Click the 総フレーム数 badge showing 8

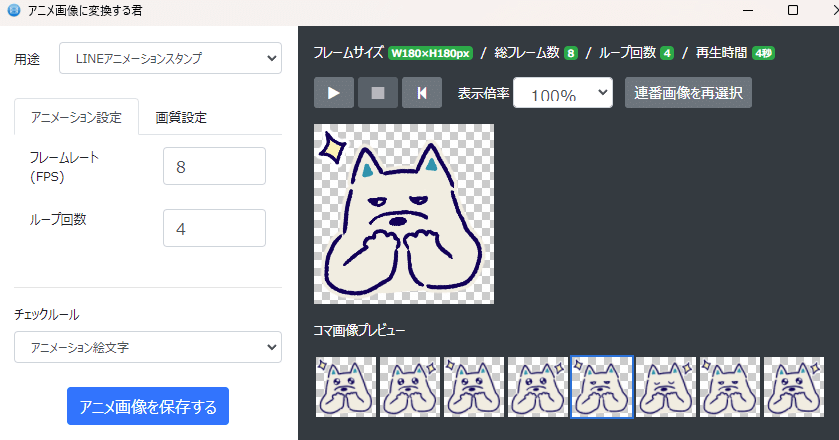click(x=571, y=53)
